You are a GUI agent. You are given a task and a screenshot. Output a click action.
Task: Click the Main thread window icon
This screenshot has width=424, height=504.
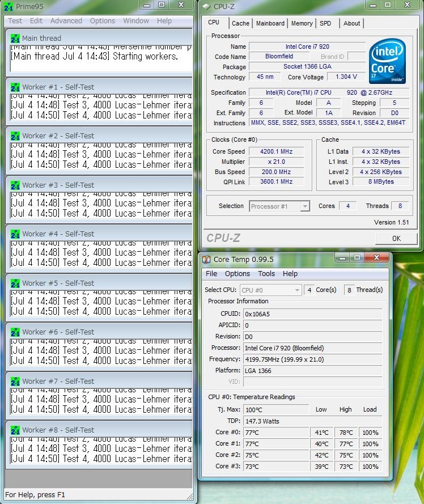(x=15, y=38)
